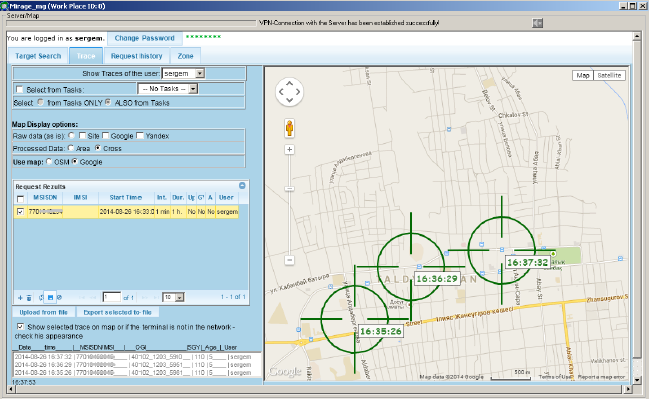
Task: Toggle the select-all checkbox in results header
Action: point(20,198)
